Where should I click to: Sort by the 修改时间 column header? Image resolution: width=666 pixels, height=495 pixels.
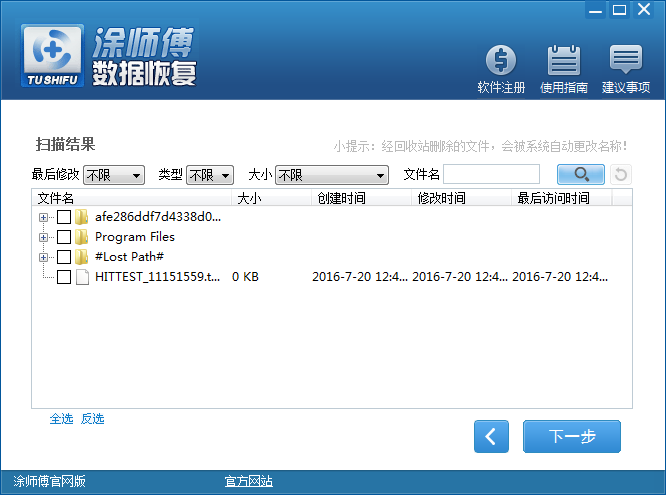click(461, 198)
